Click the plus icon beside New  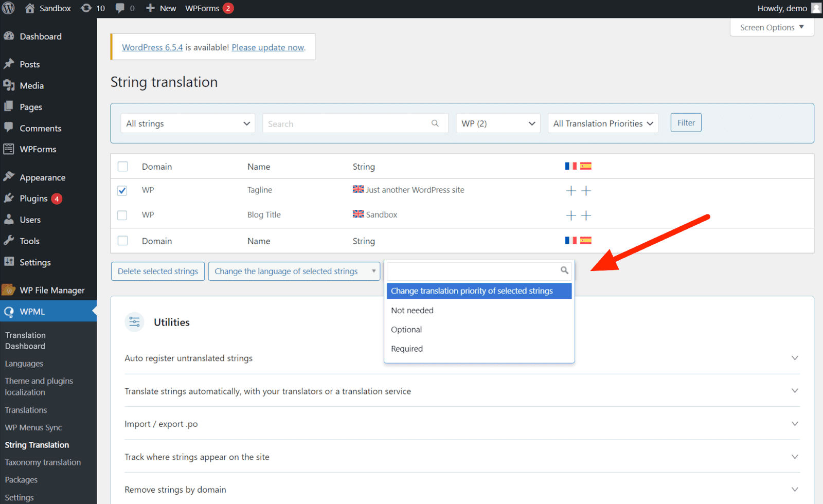tap(150, 8)
